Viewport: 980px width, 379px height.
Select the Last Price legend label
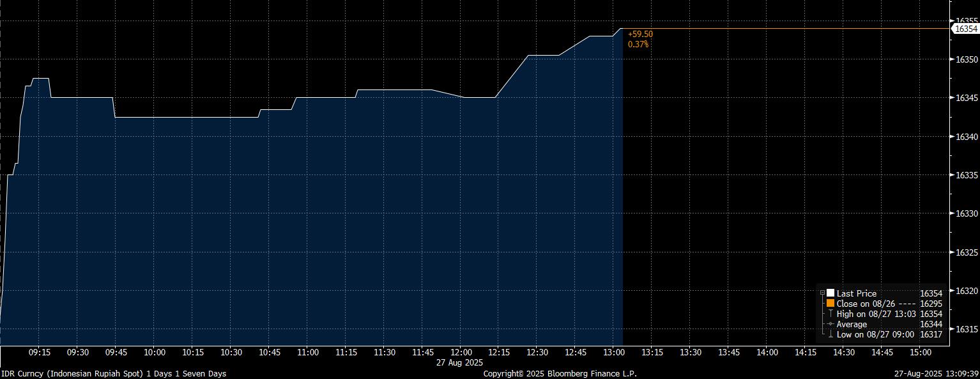[x=857, y=293]
